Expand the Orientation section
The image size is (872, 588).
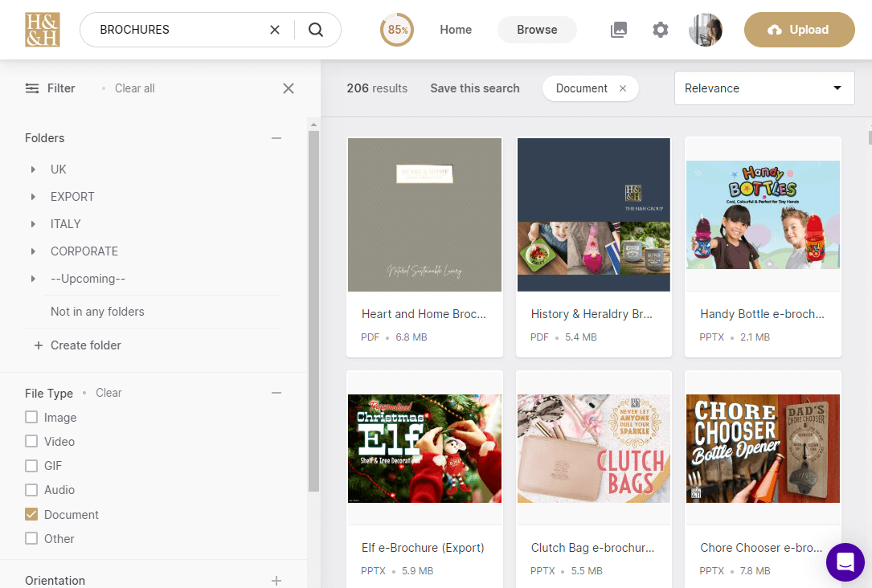pyautogui.click(x=276, y=581)
